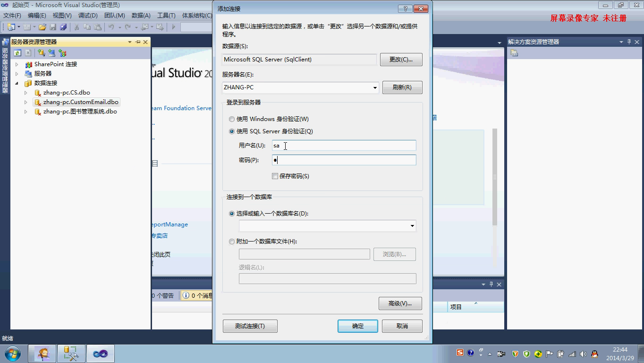Screen dimensions: 644x363
Task: Collapse the Data Connections (数据连接) node
Action: pyautogui.click(x=17, y=83)
